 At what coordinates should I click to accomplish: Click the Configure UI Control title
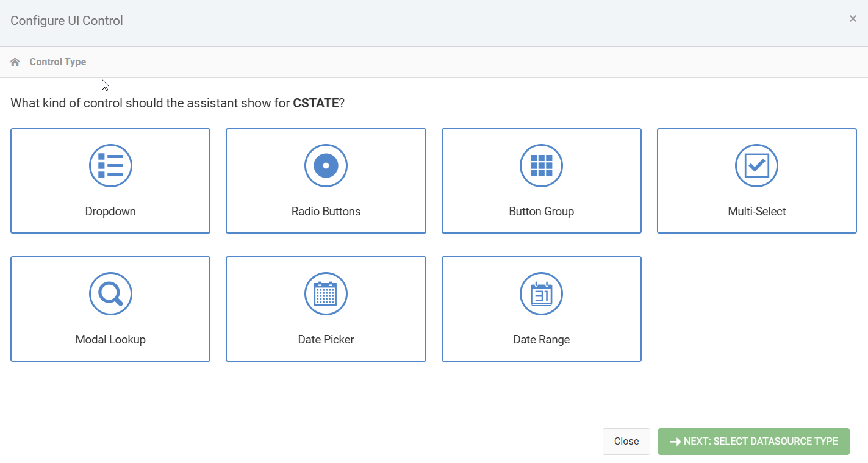pyautogui.click(x=66, y=21)
